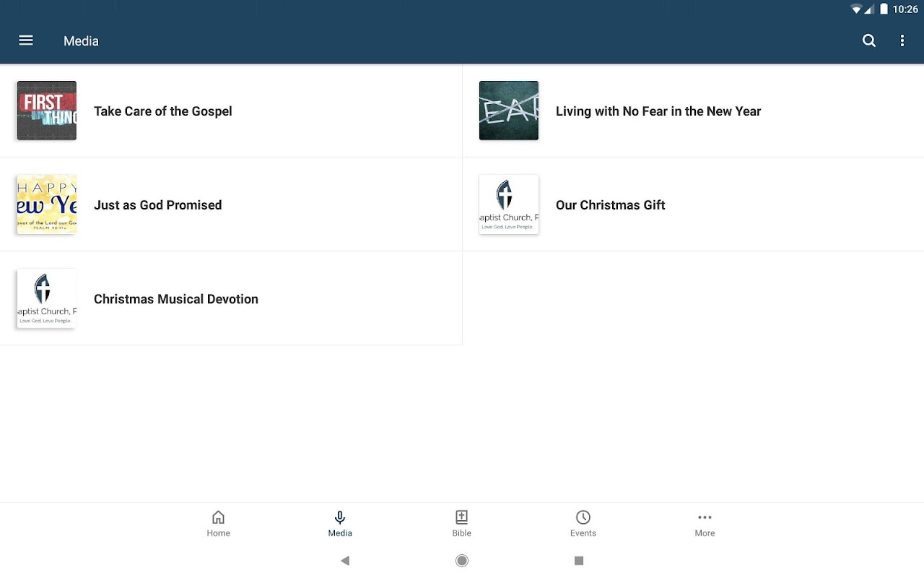Open the hamburger navigation menu

[26, 40]
